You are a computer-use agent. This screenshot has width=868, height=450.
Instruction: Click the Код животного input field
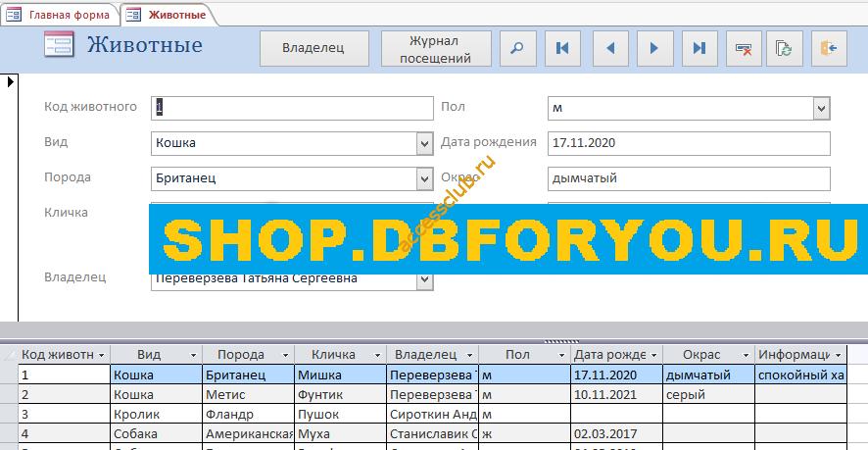292,108
